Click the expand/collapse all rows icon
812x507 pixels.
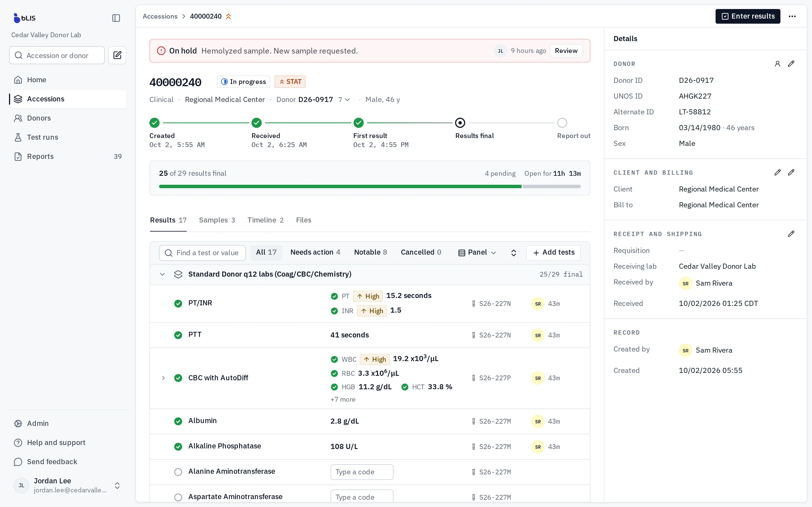point(513,253)
